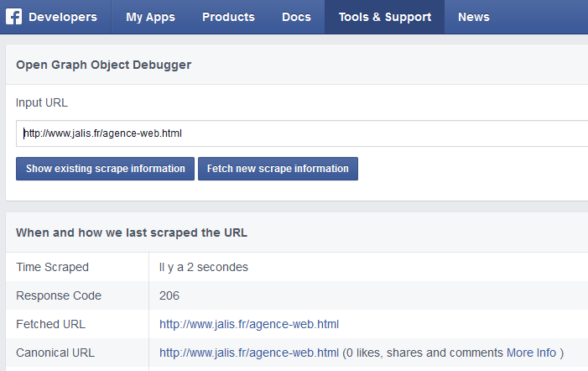Click the Response Code value 206

click(x=169, y=295)
